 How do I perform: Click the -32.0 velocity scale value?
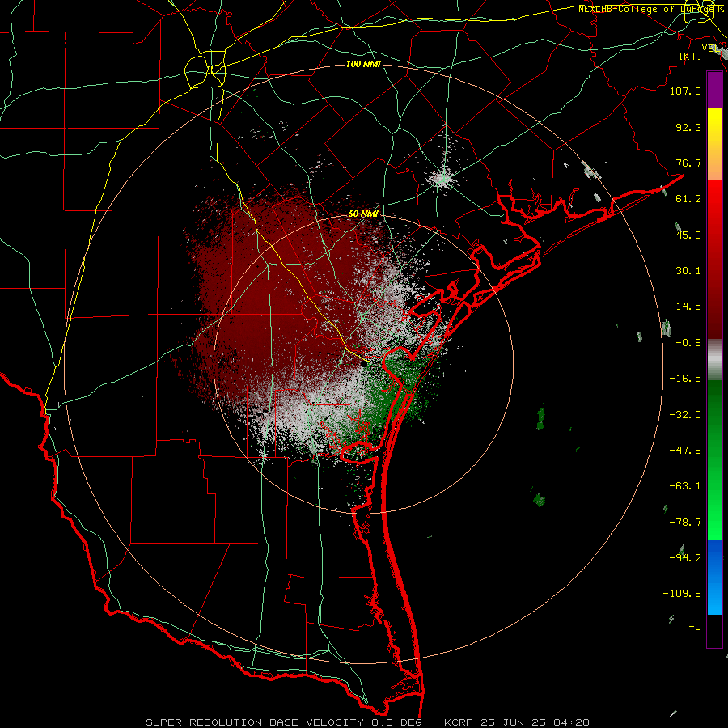[685, 415]
